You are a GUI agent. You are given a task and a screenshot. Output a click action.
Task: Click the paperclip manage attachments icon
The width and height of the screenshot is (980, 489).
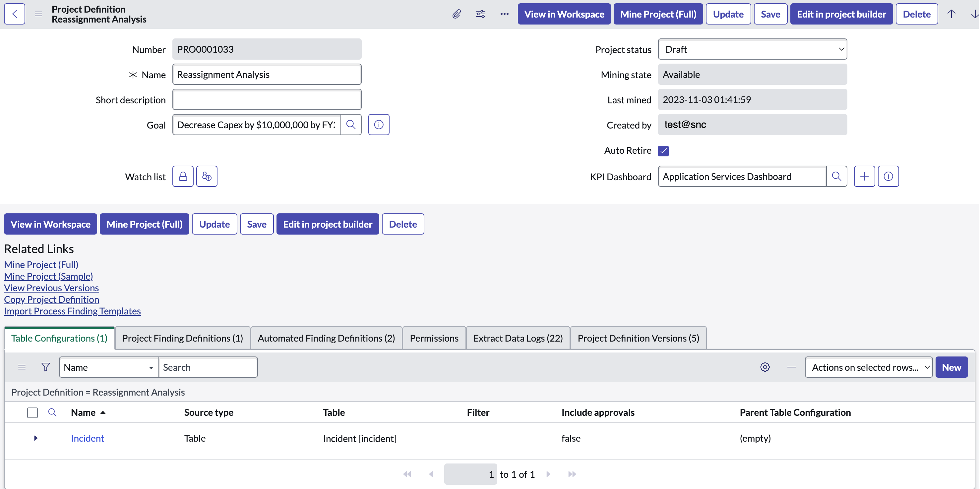coord(457,14)
